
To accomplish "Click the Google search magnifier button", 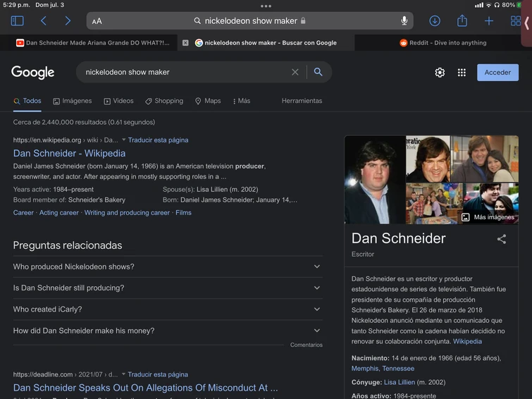I will click(318, 72).
